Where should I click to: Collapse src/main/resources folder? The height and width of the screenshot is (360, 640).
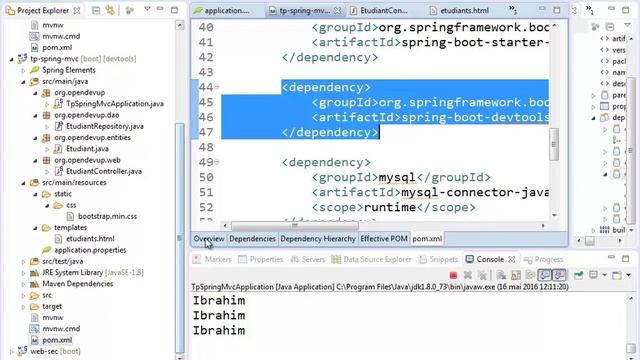(23, 183)
